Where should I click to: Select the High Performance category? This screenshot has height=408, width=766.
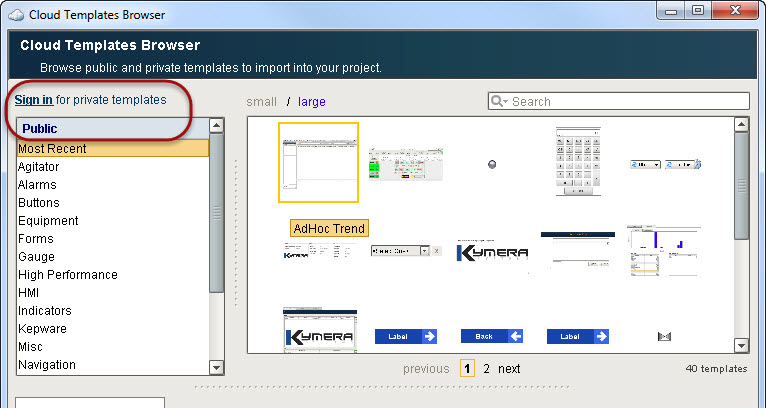(x=67, y=275)
